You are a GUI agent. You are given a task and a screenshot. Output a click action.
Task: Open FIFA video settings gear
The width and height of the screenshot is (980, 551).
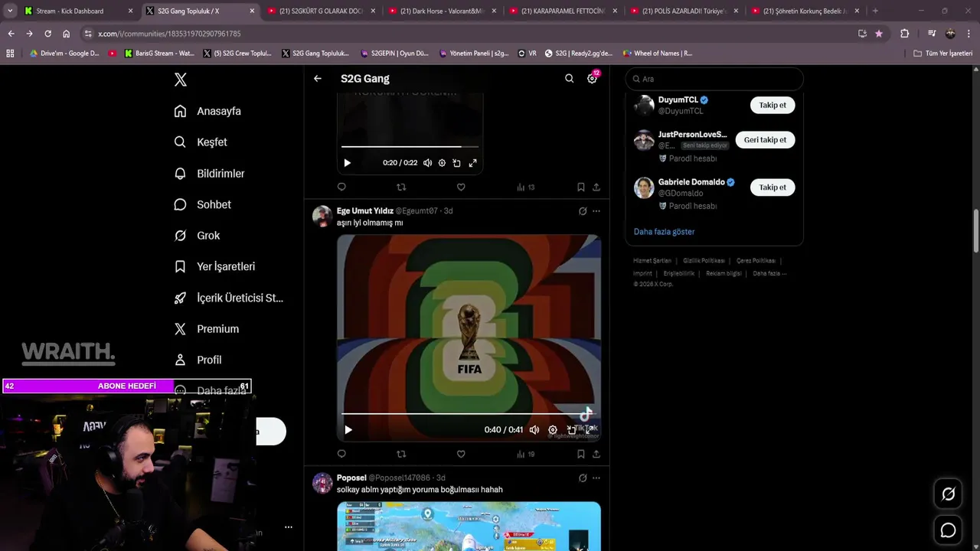[x=553, y=430]
